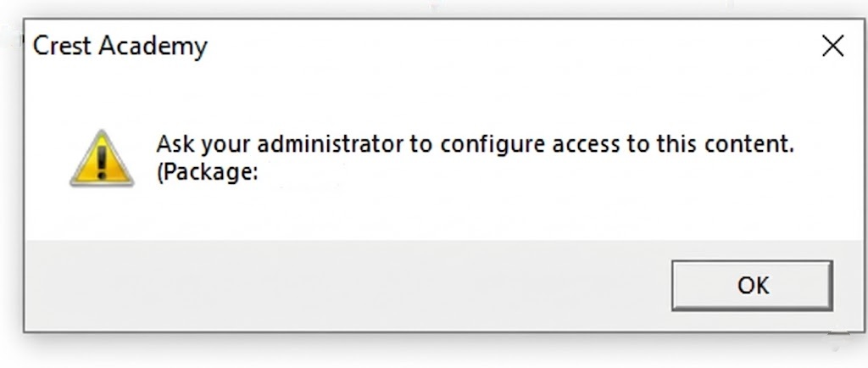The height and width of the screenshot is (368, 868).
Task: Click the Crest Academy title text
Action: (x=120, y=46)
